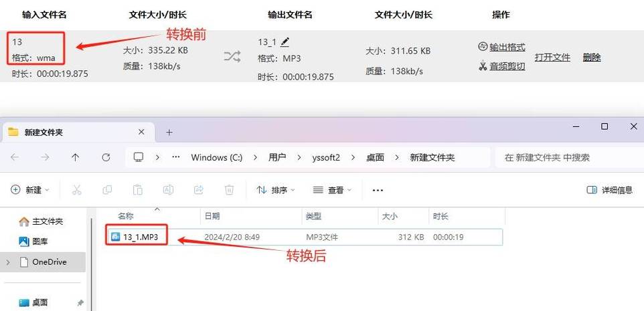
Task: Click the Rename toolbar icon
Action: (x=169, y=190)
